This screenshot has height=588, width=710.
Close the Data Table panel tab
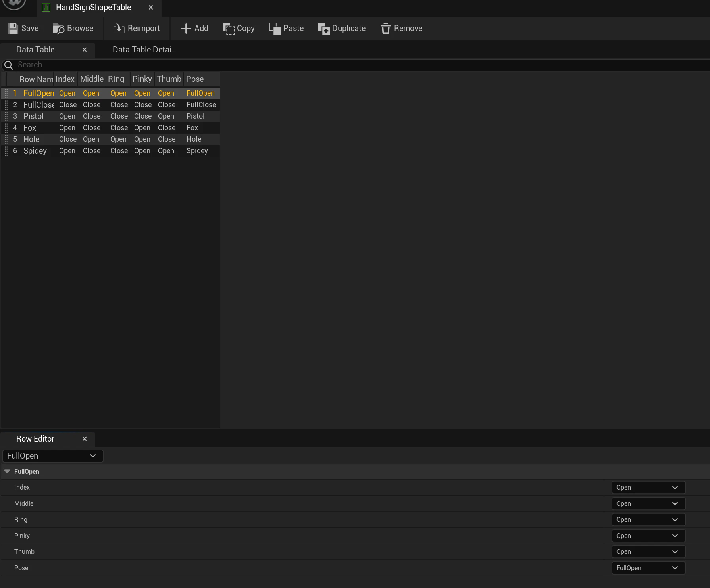click(x=85, y=50)
